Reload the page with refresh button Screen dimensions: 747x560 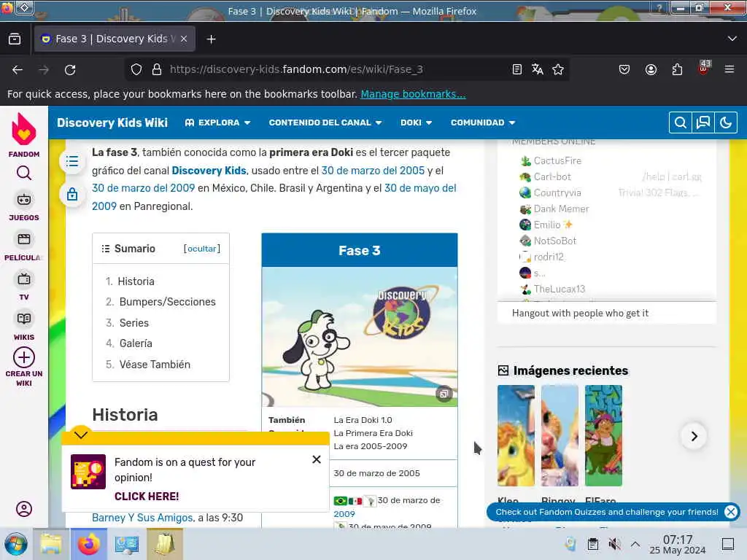coord(70,70)
